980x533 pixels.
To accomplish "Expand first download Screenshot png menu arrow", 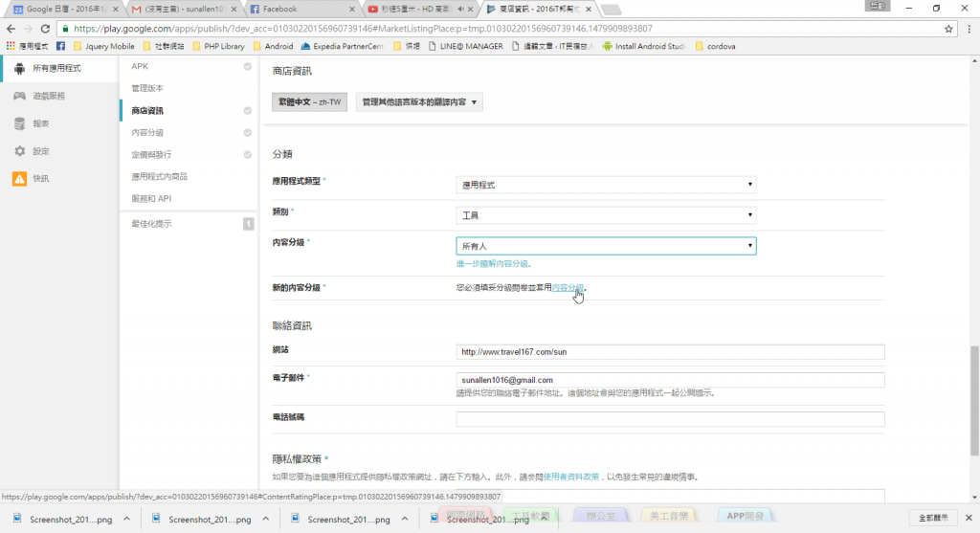I will coord(127,519).
